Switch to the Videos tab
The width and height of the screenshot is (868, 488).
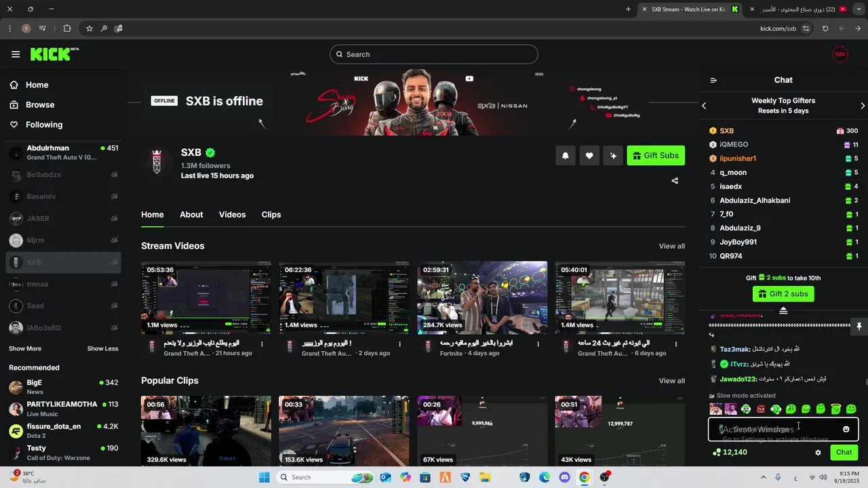232,214
